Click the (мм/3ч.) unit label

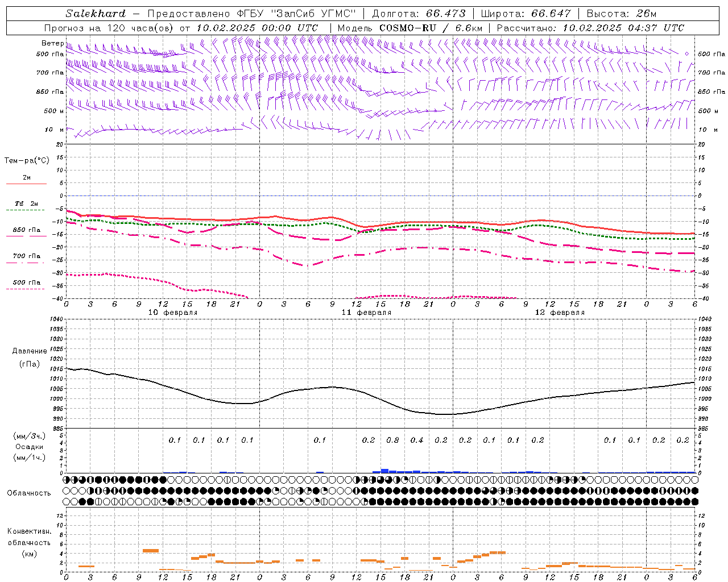tap(30, 436)
